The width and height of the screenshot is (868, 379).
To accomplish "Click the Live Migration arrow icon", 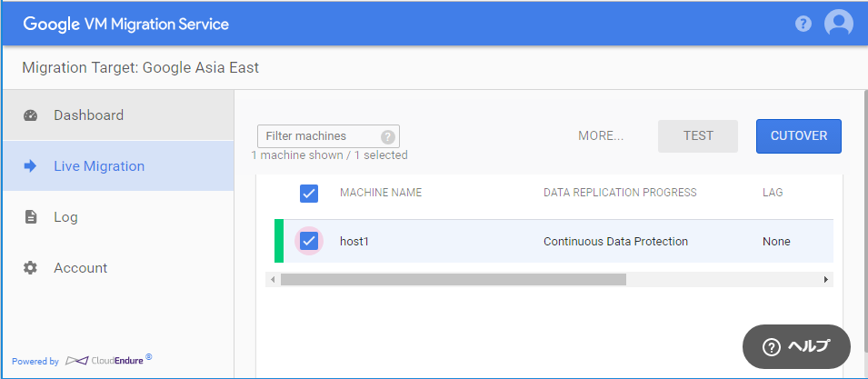I will (30, 166).
